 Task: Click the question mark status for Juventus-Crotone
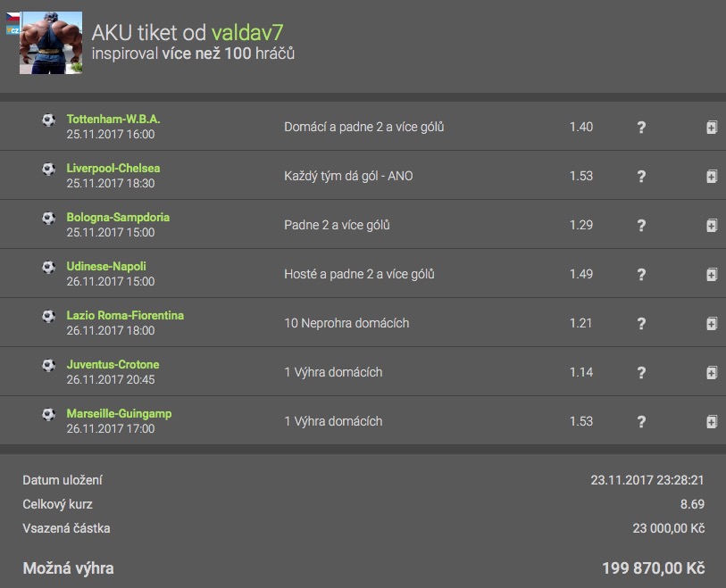(641, 373)
